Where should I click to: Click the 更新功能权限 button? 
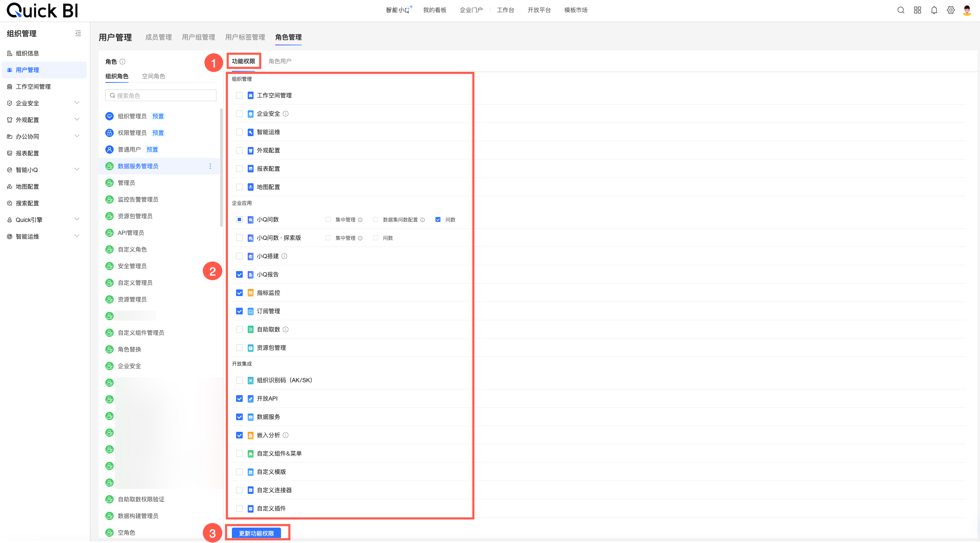tap(256, 533)
